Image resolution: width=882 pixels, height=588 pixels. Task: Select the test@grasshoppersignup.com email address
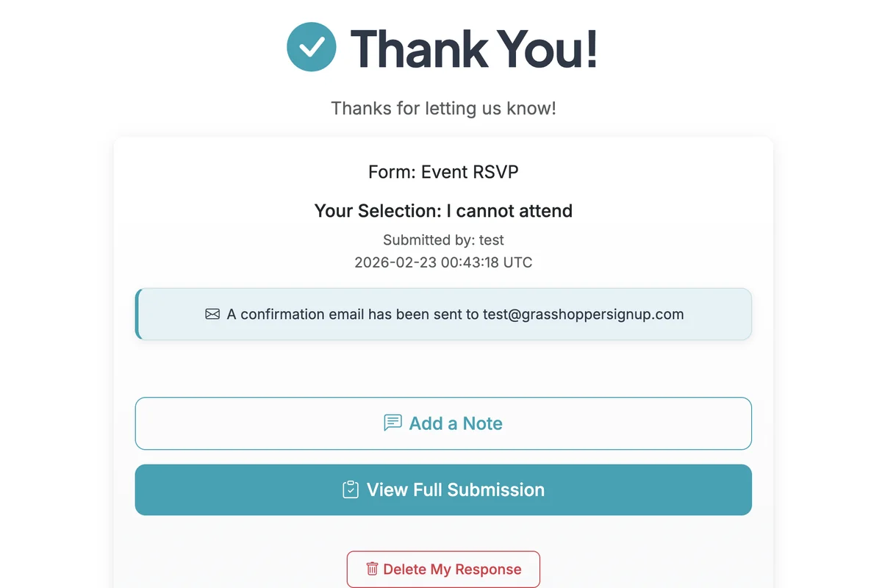pos(584,315)
